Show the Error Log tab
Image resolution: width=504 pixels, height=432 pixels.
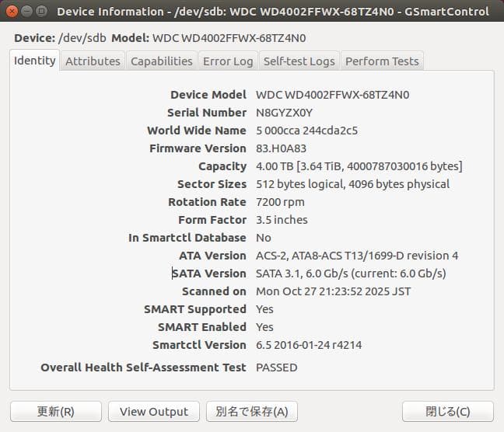tap(228, 61)
